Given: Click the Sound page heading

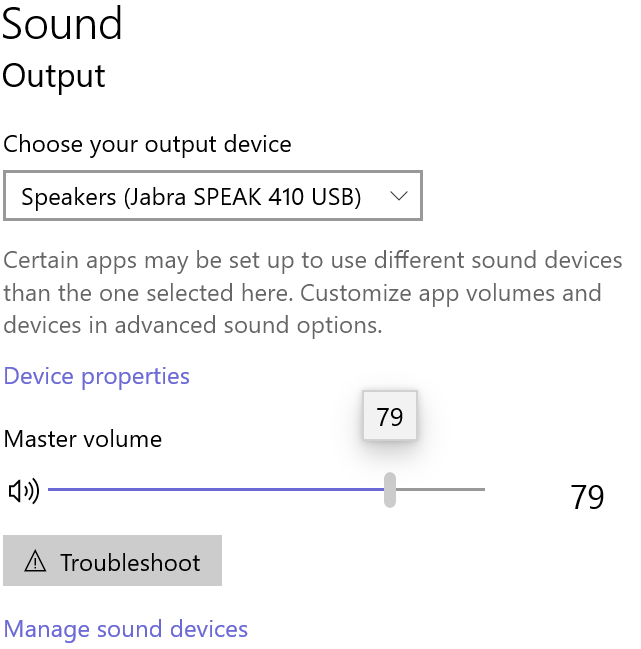Looking at the screenshot, I should 62,24.
